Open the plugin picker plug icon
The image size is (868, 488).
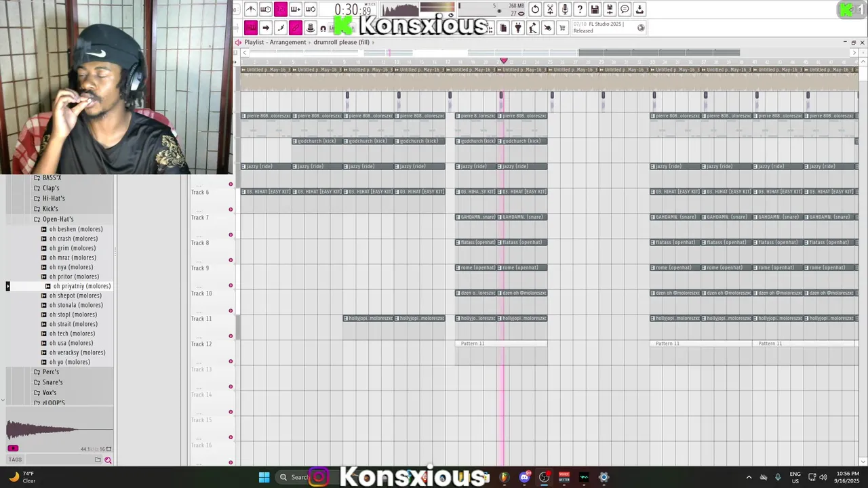(x=518, y=28)
